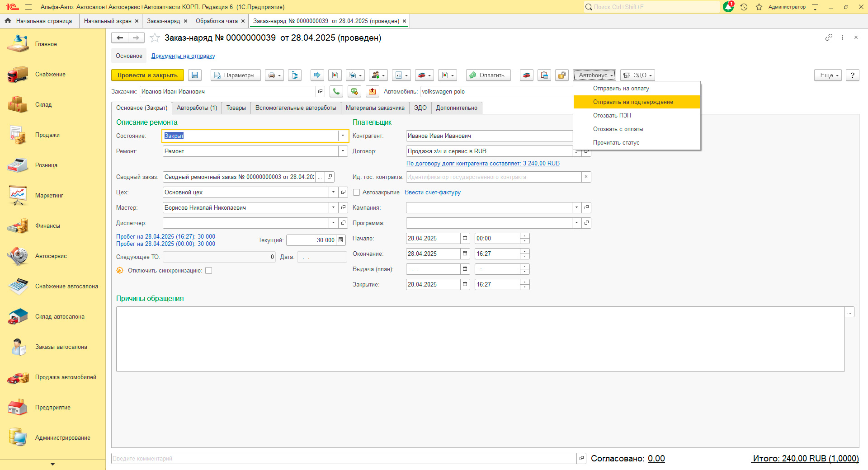Click the save diskette icon

(x=195, y=75)
